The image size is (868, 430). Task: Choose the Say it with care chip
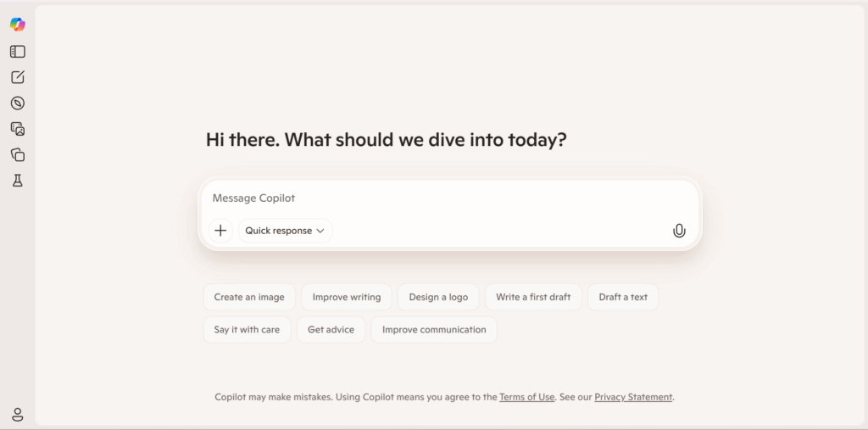pyautogui.click(x=247, y=330)
